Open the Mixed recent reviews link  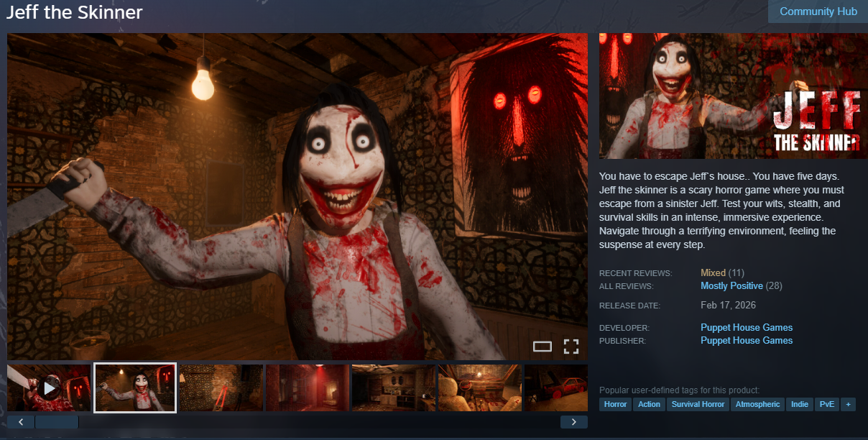[713, 273]
